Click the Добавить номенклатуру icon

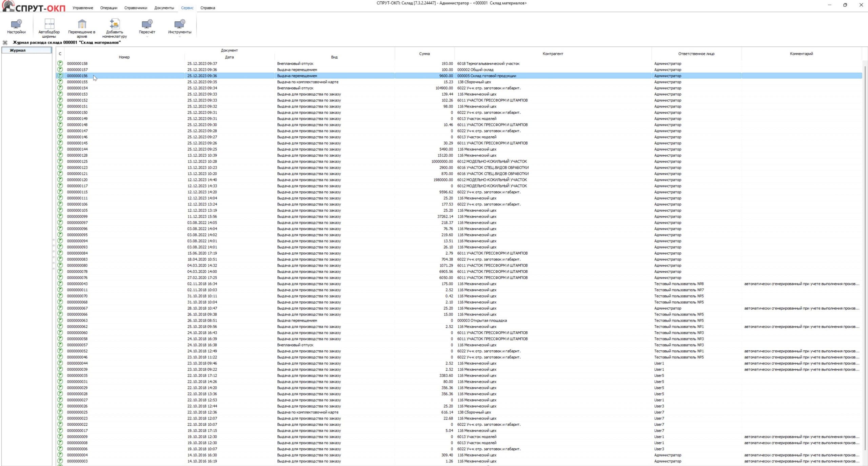pos(114,24)
